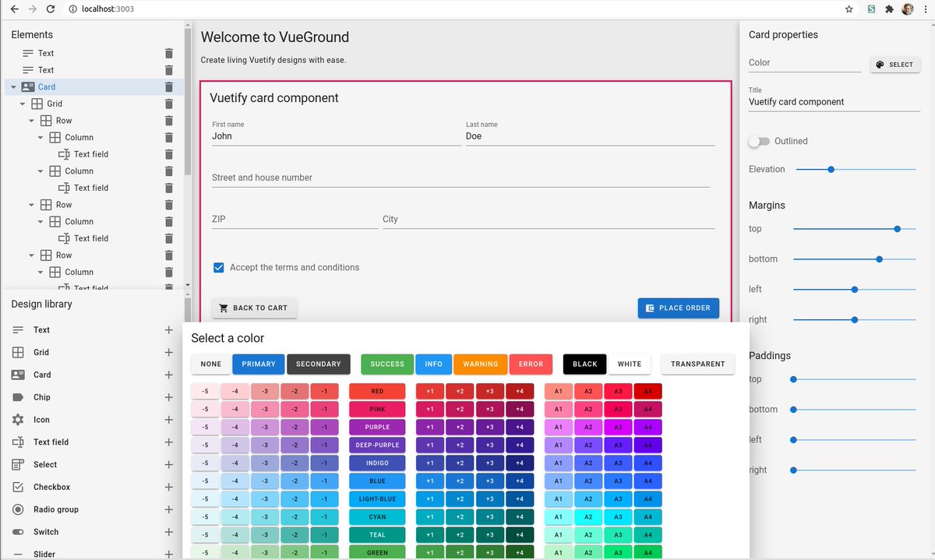
Task: Click browser forward arrow
Action: [x=32, y=9]
